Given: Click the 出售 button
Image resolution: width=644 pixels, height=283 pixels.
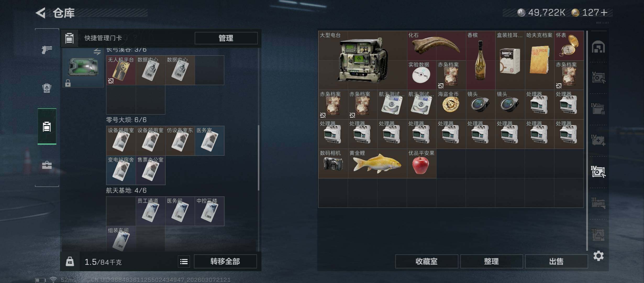Looking at the screenshot, I should tap(556, 261).
